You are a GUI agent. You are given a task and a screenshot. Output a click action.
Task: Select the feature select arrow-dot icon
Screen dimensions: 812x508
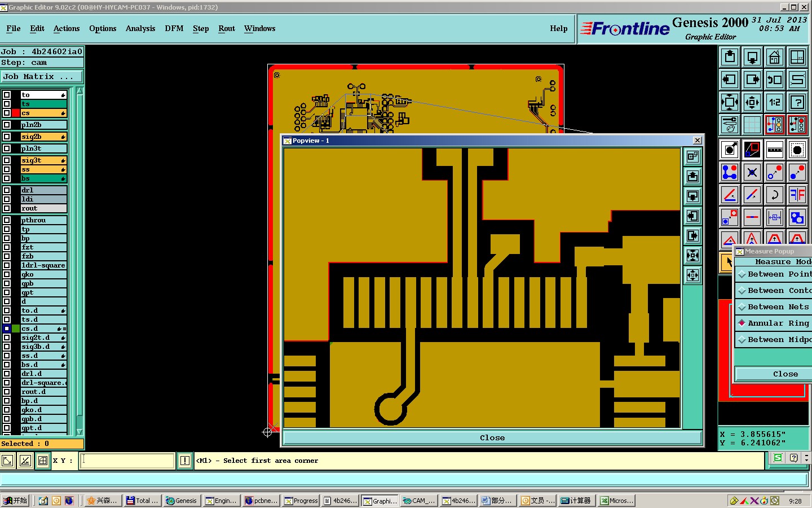[730, 150]
